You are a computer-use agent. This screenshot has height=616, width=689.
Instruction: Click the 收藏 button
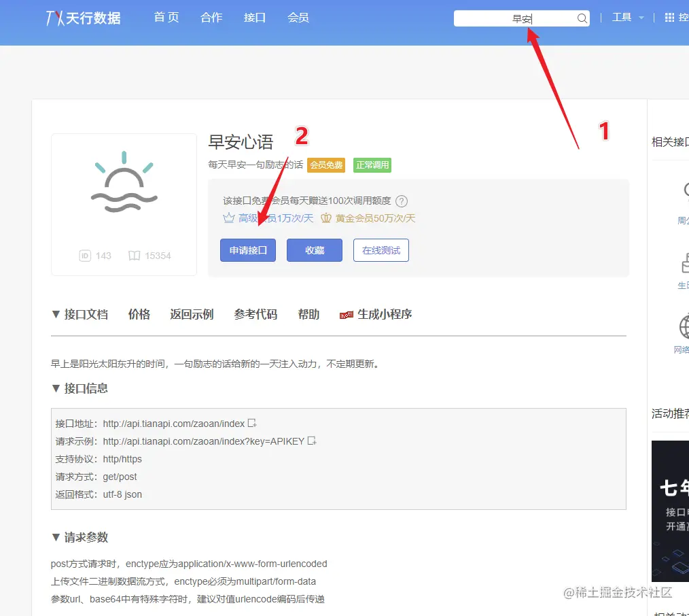click(x=315, y=250)
